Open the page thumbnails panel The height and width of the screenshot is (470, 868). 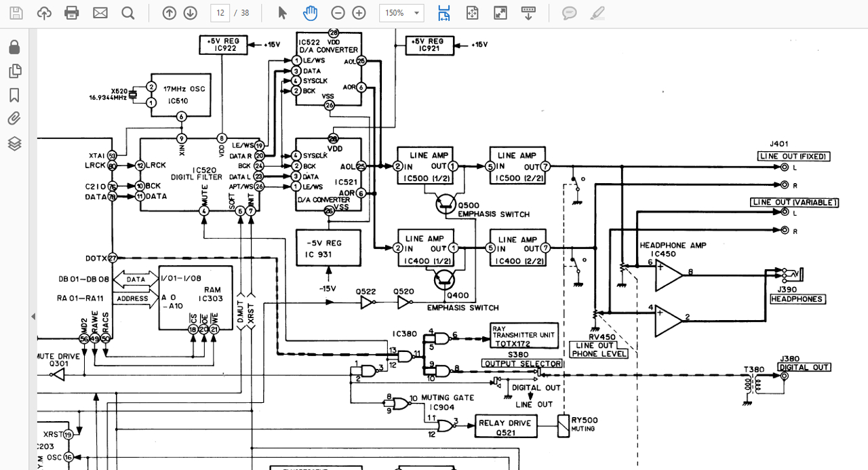14,71
